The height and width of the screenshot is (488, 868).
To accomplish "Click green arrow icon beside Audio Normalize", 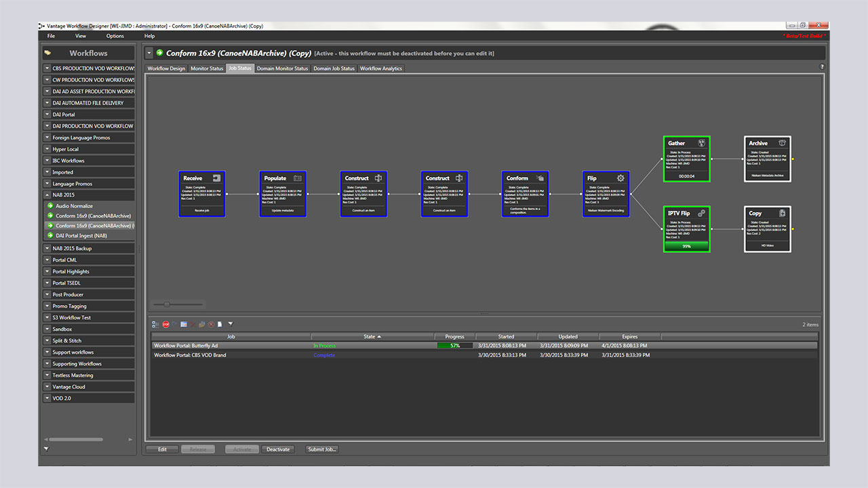I will 50,206.
